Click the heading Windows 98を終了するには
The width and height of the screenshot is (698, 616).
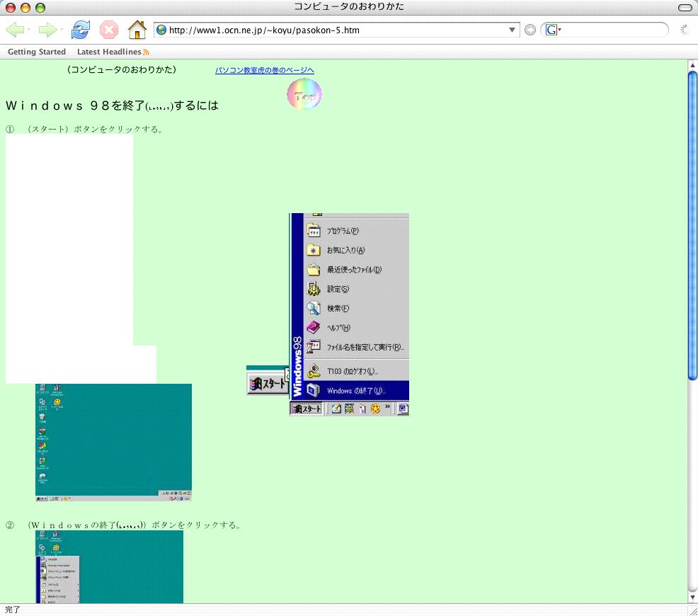[x=112, y=106]
